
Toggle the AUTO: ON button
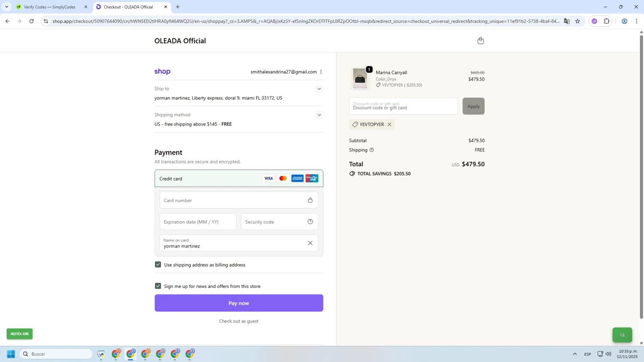[x=20, y=334]
